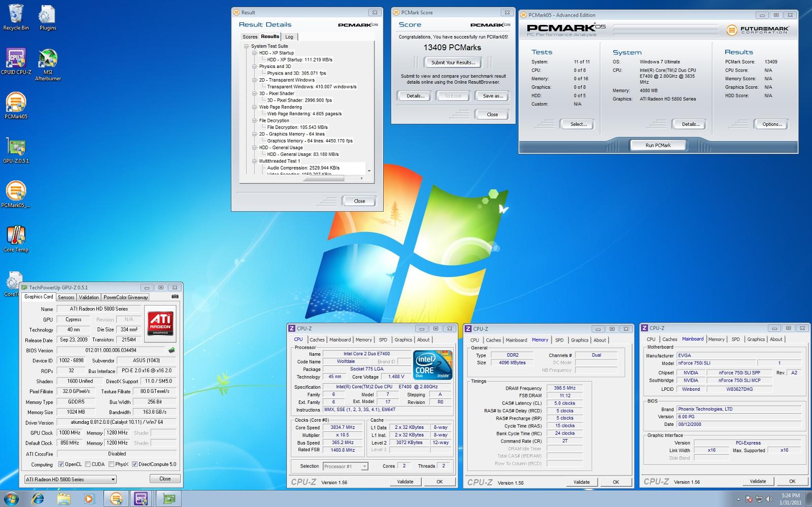This screenshot has height=507, width=812.
Task: Switch to PCMark05 on the taskbar
Action: pos(116,498)
